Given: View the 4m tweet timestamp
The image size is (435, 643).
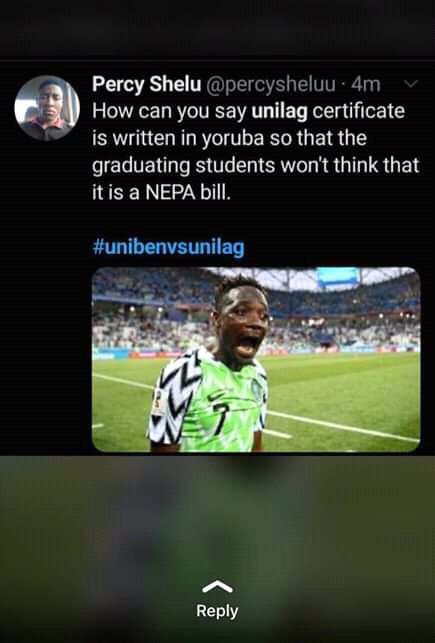Looking at the screenshot, I should [366, 84].
